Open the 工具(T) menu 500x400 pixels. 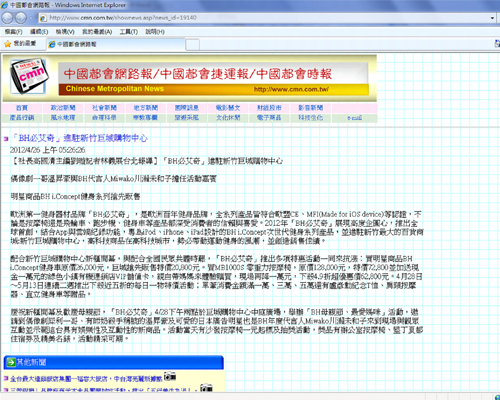click(x=129, y=32)
